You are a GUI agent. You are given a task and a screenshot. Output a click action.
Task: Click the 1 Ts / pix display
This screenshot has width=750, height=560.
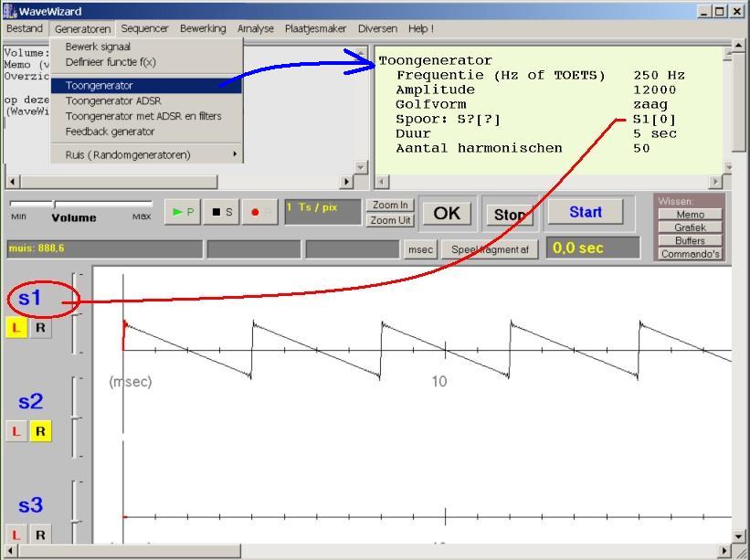(322, 212)
